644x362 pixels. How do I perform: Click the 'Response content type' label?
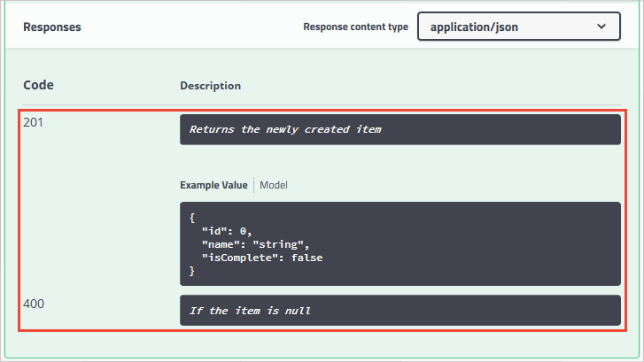355,27
